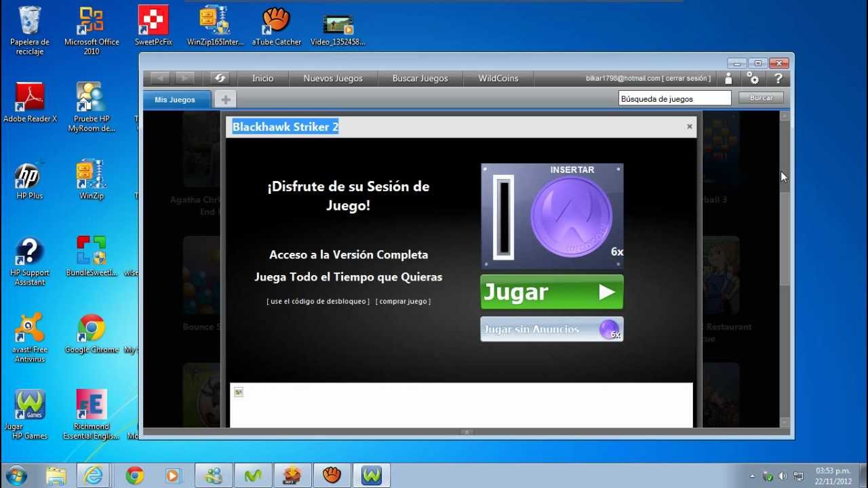Open the help question mark icon
Screen dimensions: 868x488
click(778, 79)
